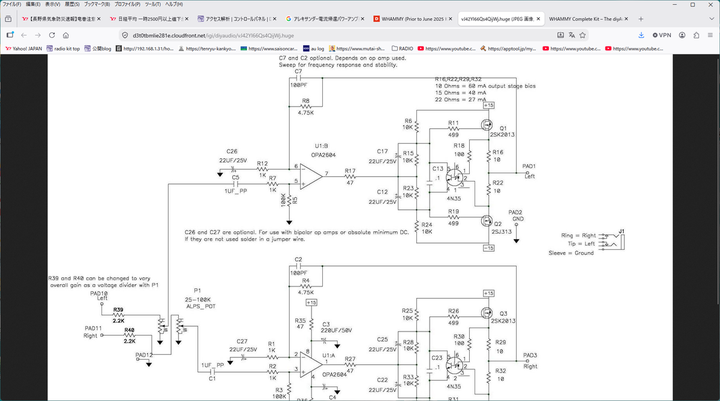Screen dimensions: 720x401
Task: Toggle the sidebar panel button
Action: [x=10, y=35]
